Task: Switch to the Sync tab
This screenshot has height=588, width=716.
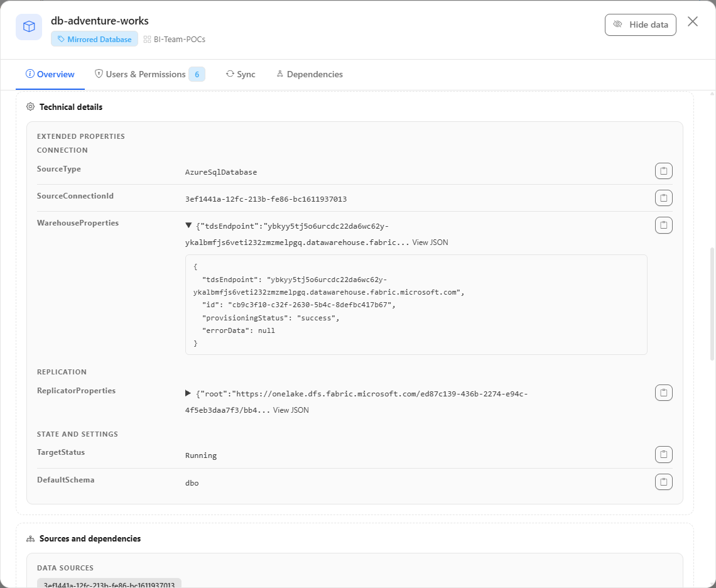Action: point(241,74)
